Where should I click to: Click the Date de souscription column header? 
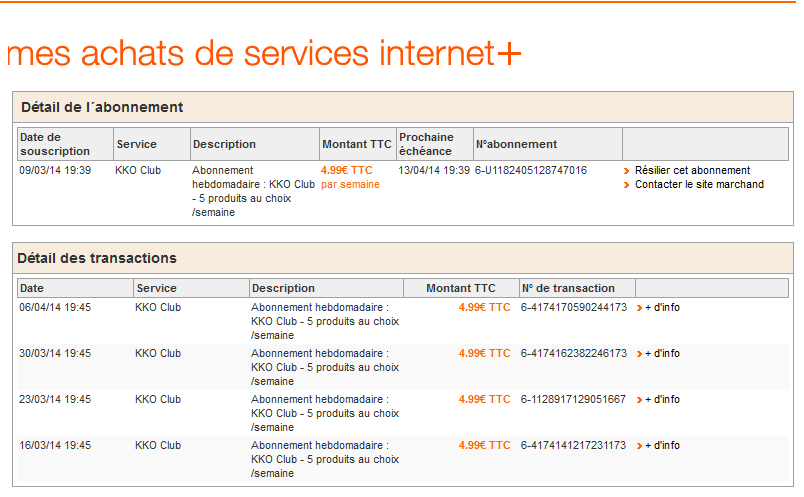pos(55,144)
